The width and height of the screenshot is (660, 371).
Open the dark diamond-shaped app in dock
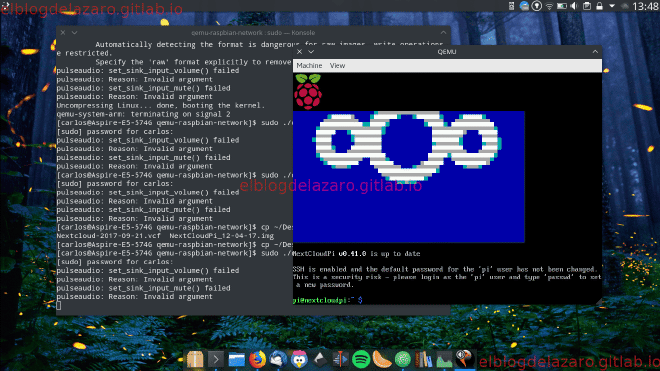pos(319,360)
